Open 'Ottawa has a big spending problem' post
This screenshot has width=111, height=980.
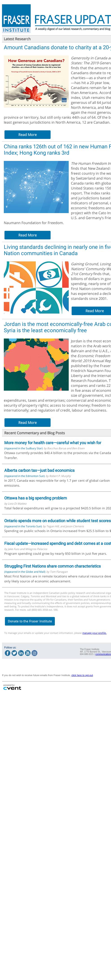(36, 498)
